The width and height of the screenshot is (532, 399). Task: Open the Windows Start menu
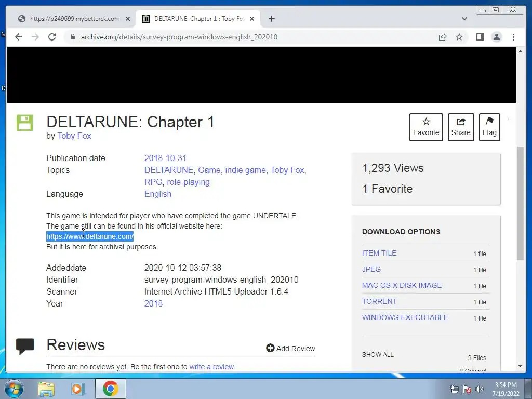[x=14, y=389]
